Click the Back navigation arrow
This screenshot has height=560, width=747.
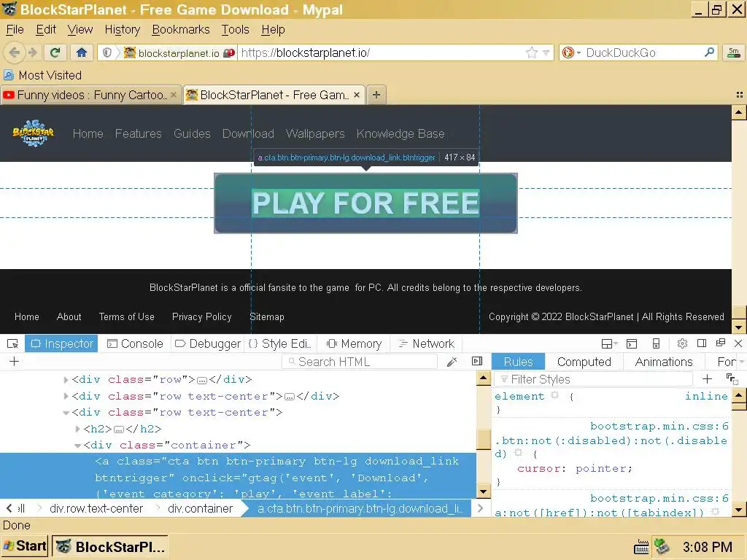coord(15,52)
